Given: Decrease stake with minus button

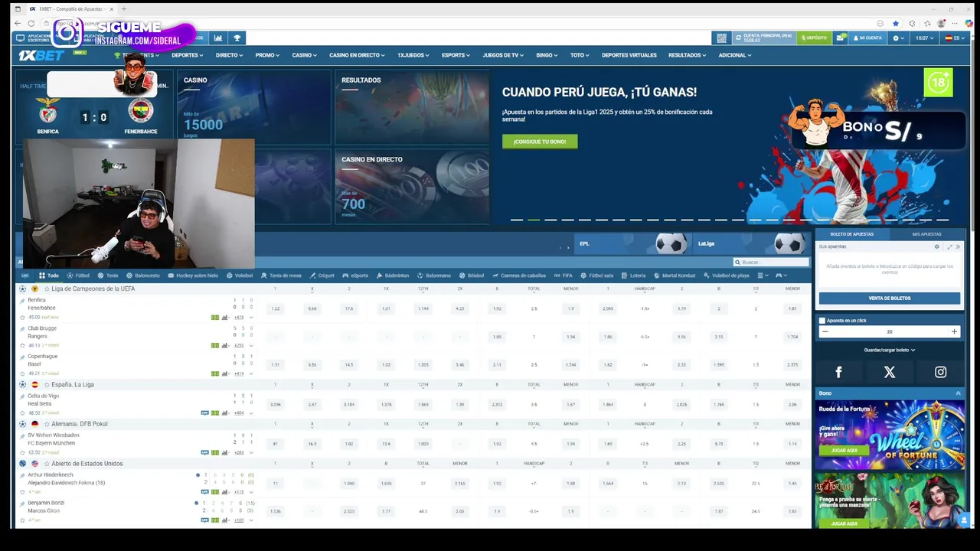Looking at the screenshot, I should (825, 331).
